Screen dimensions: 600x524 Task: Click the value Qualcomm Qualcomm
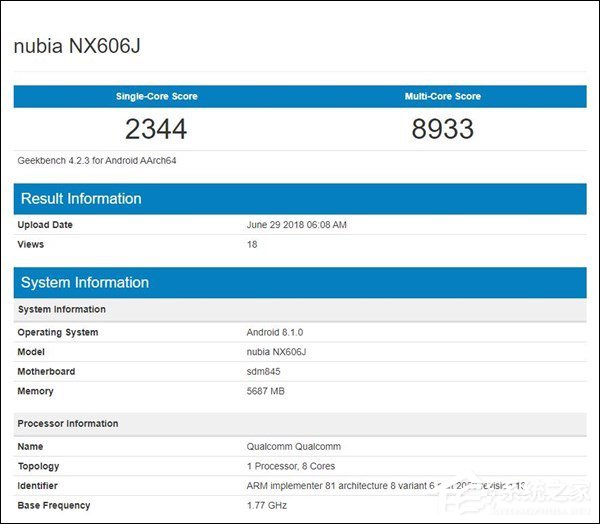coord(293,446)
